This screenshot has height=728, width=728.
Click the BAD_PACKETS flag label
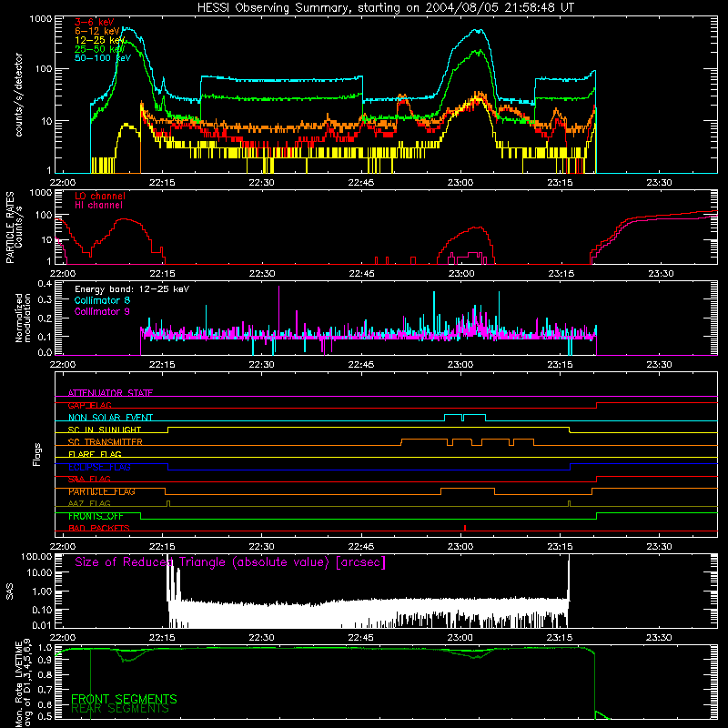point(99,529)
